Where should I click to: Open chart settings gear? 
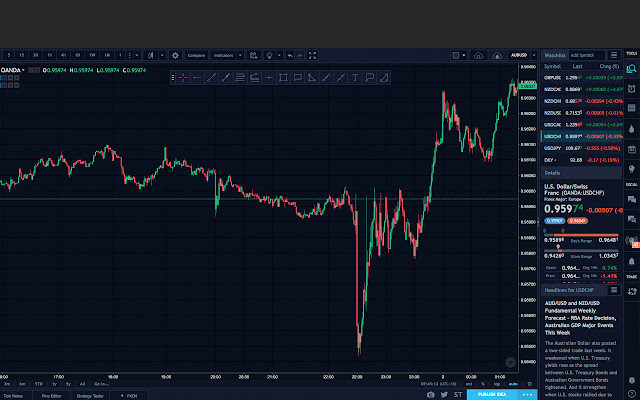coord(176,56)
